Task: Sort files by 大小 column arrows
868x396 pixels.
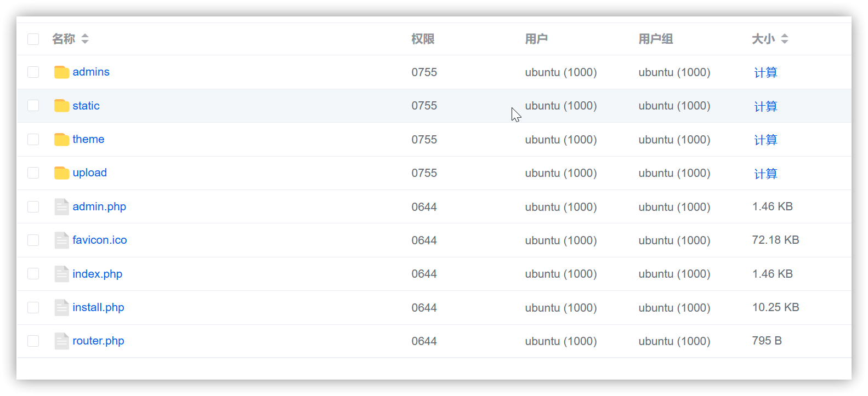Action: click(785, 39)
